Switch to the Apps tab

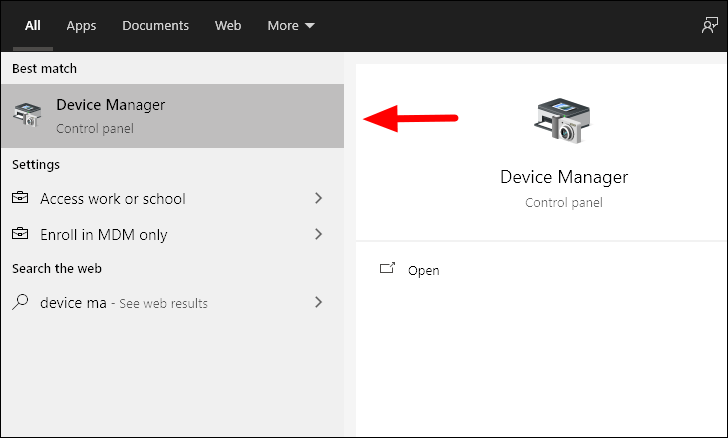tap(81, 26)
